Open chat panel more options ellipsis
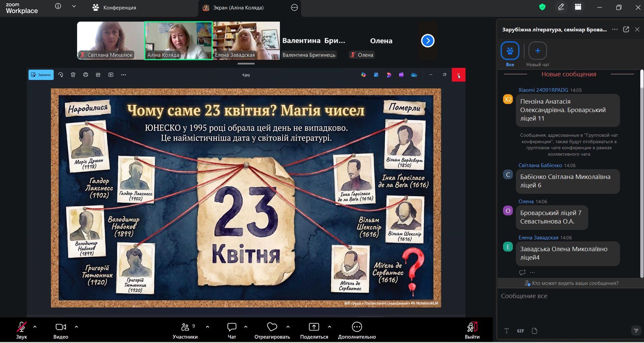The width and height of the screenshot is (644, 343). 615,29
